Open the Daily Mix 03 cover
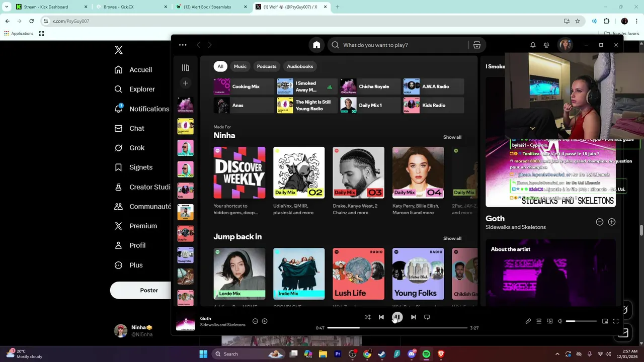 (358, 172)
